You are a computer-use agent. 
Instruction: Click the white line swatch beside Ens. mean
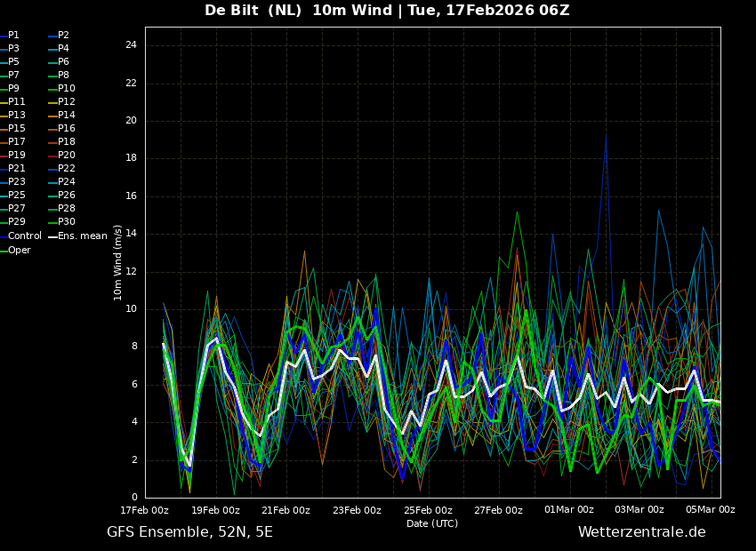[x=52, y=236]
